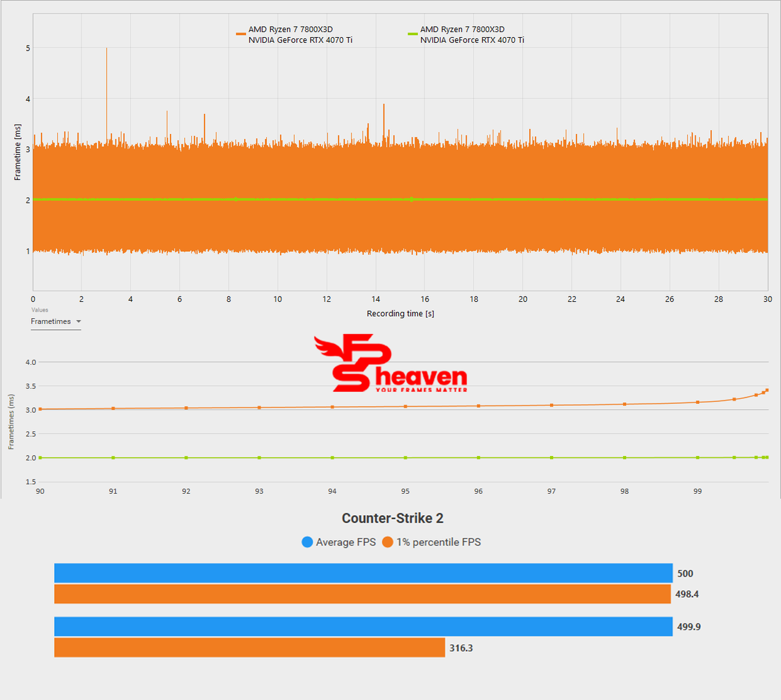Viewport: 781px width, 700px height.
Task: Click the orange percentile data point at 95
Action: coord(405,407)
